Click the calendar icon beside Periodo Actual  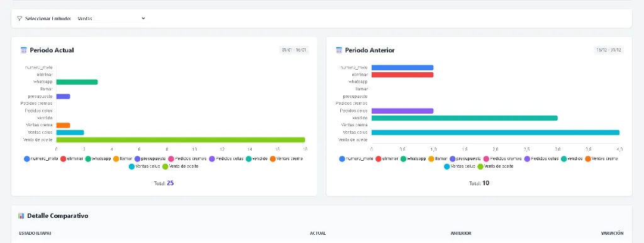tap(23, 50)
